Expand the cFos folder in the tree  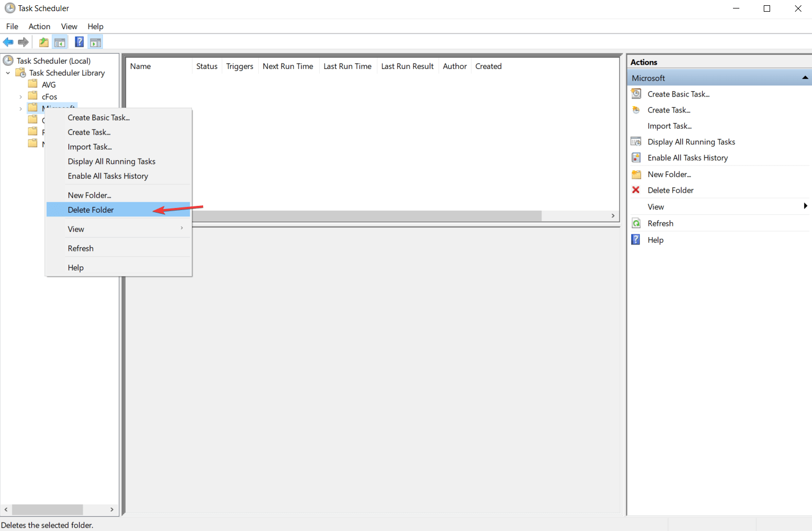20,97
